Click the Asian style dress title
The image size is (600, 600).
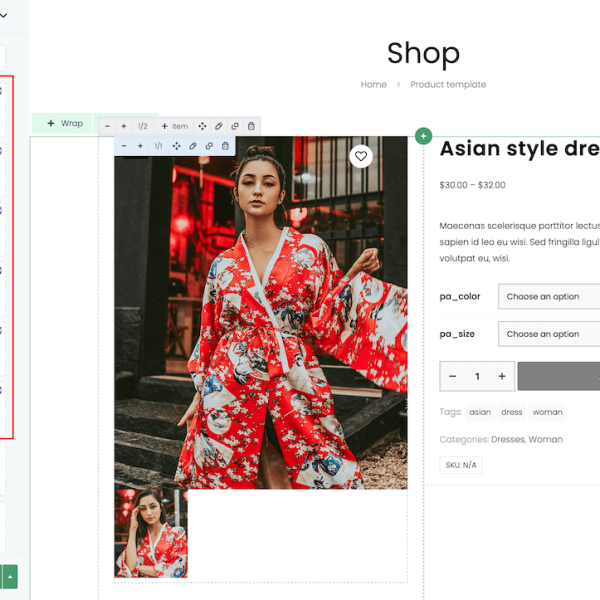click(x=520, y=148)
